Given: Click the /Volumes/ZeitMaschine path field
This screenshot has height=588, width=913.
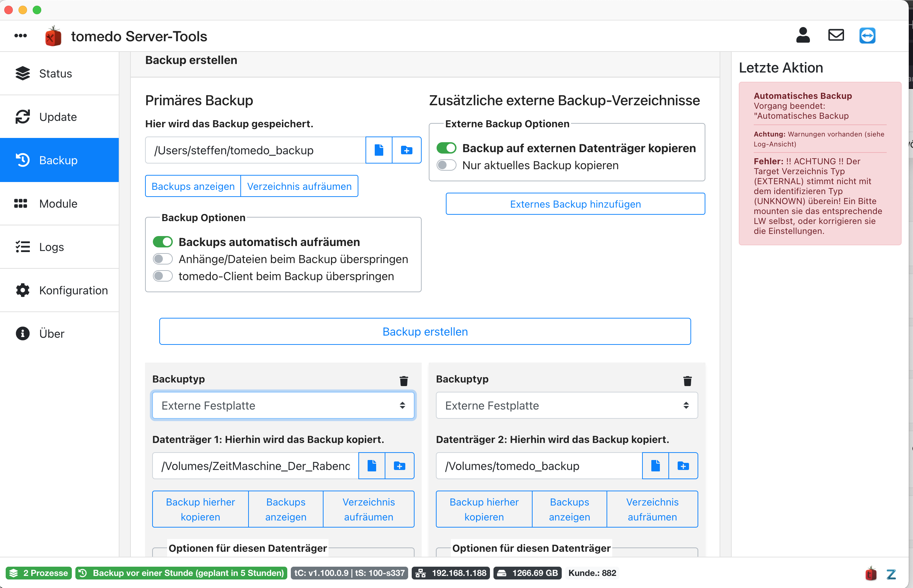Looking at the screenshot, I should tap(256, 465).
